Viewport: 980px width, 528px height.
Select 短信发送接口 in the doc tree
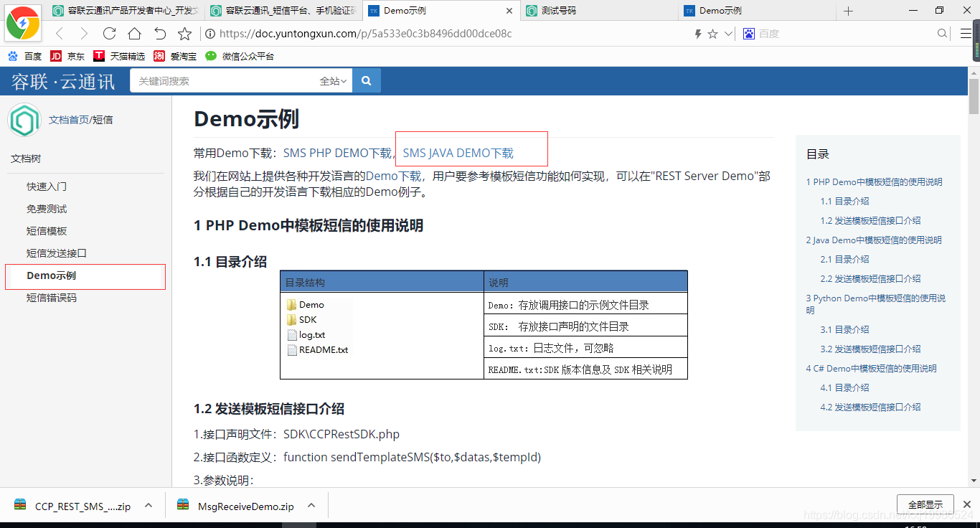point(57,253)
